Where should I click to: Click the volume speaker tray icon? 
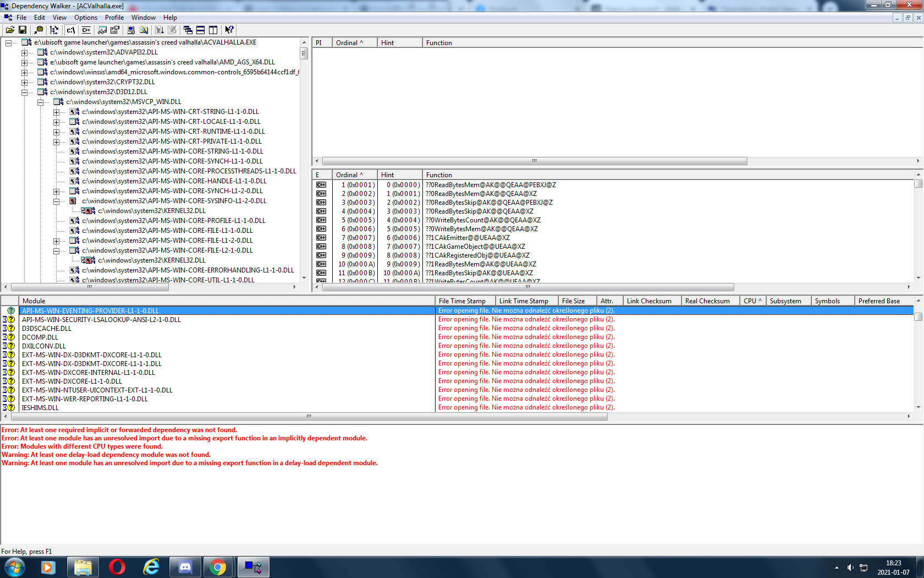point(850,568)
